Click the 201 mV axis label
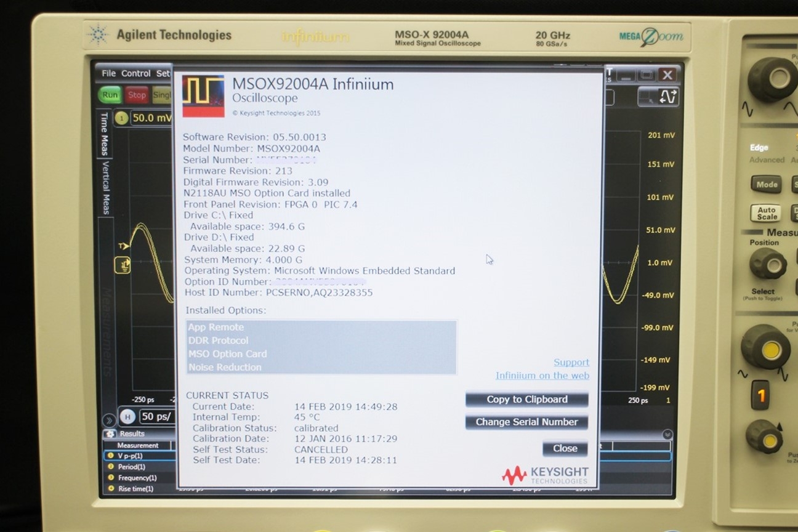The height and width of the screenshot is (532, 798). pyautogui.click(x=661, y=135)
